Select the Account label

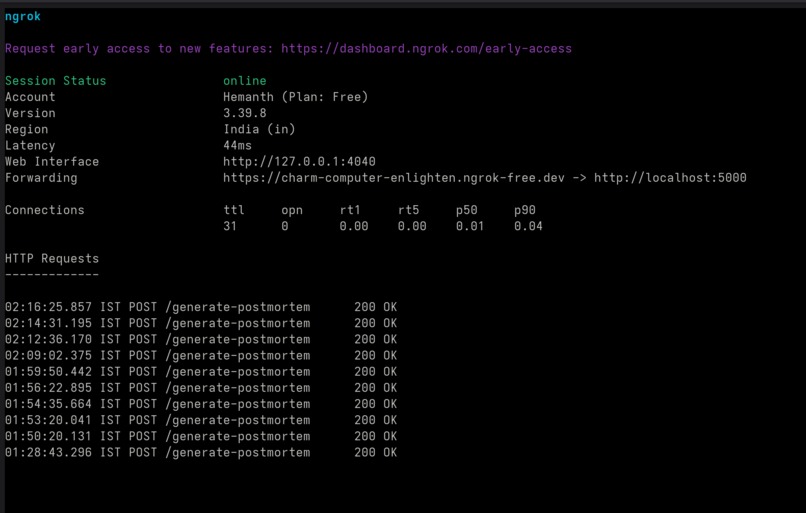[x=30, y=97]
